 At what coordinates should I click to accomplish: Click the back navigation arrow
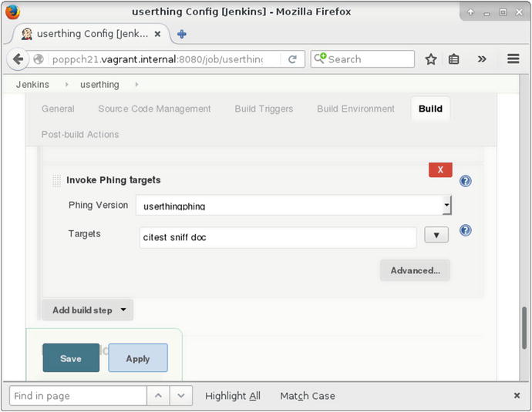tap(19, 59)
